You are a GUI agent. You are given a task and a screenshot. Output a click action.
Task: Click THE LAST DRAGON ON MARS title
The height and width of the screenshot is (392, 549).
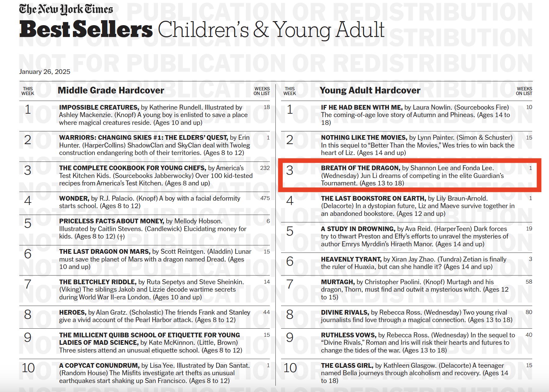tap(105, 252)
